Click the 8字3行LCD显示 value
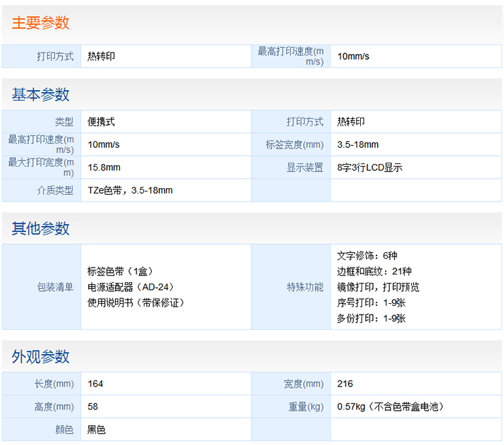Image resolution: width=504 pixels, height=445 pixels. (x=370, y=167)
